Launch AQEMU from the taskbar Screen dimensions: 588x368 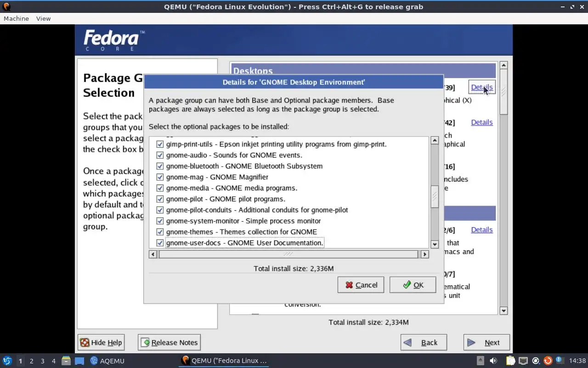point(107,361)
